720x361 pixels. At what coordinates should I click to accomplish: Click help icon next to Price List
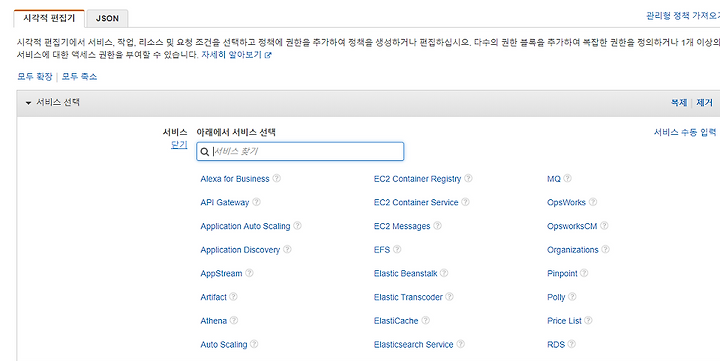click(x=588, y=320)
